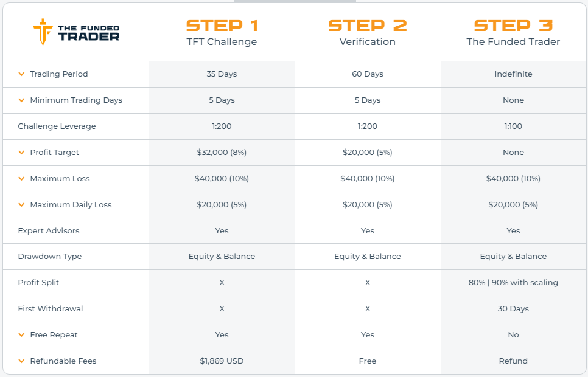Click the Indefinite trading period cell

pyautogui.click(x=513, y=74)
